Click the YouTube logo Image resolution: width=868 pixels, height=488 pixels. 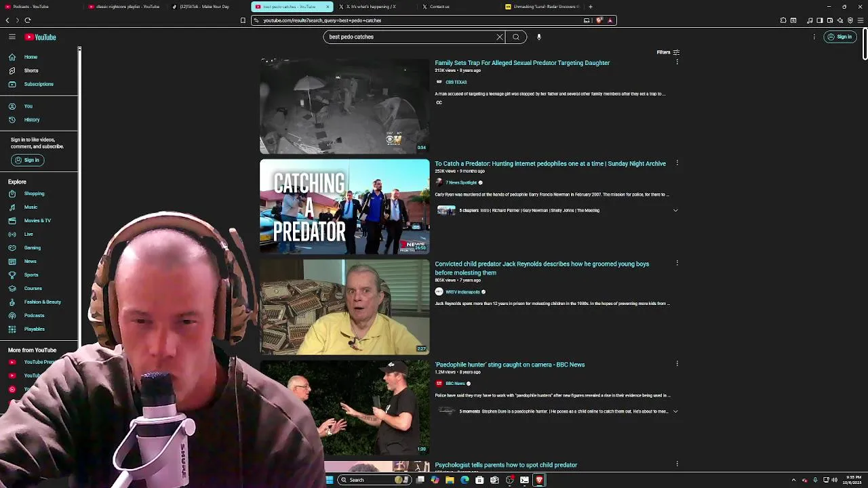pyautogui.click(x=41, y=37)
